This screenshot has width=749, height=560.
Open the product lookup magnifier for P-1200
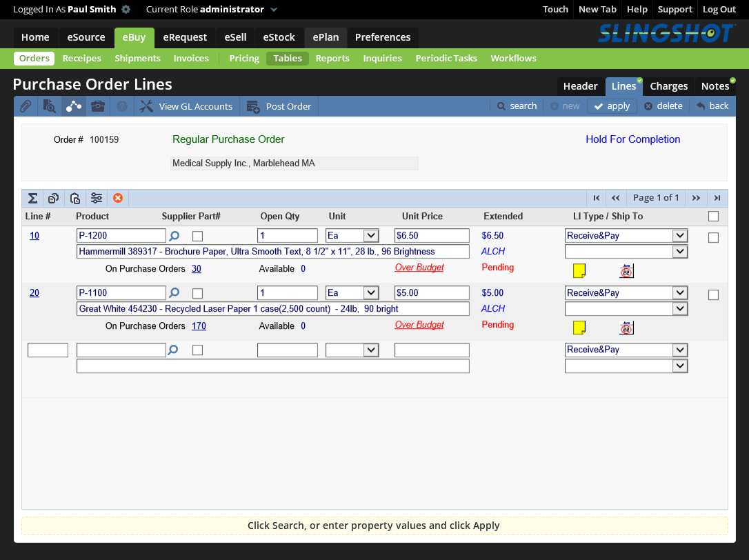coord(174,236)
